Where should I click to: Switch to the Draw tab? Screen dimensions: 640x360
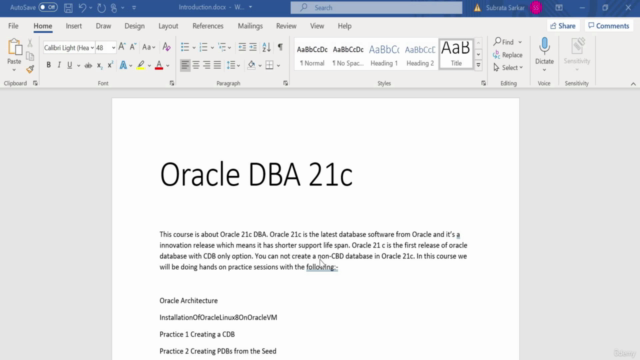[x=103, y=26]
